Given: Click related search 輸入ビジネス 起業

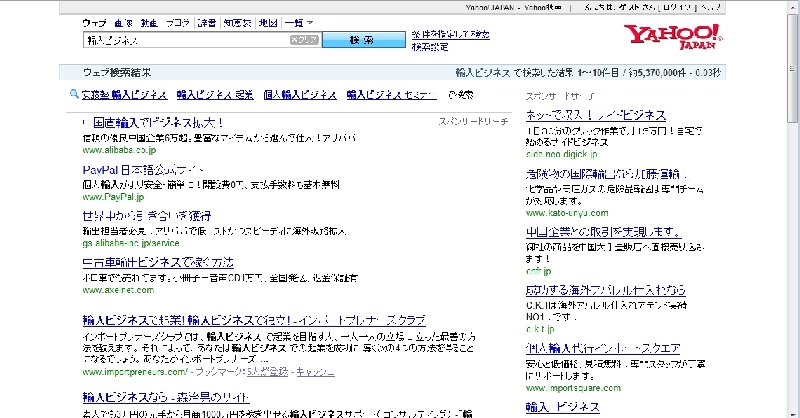Looking at the screenshot, I should point(215,94).
